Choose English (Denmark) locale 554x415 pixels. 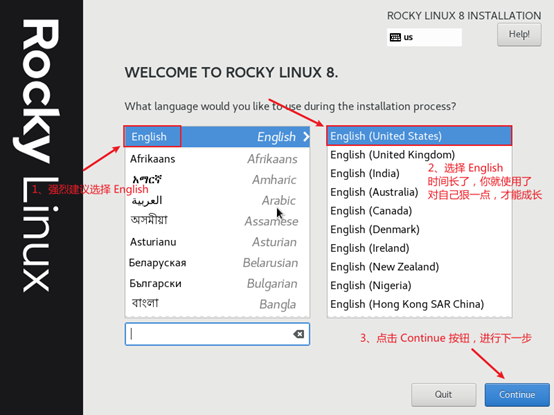(419, 230)
